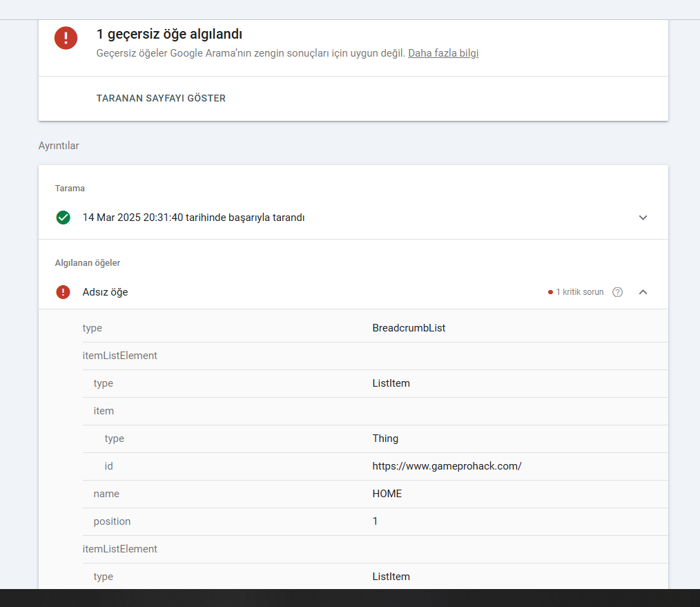Image resolution: width=700 pixels, height=607 pixels.
Task: Click the red error icon beside '1 geçersiz öğe algılandı'
Action: [66, 37]
